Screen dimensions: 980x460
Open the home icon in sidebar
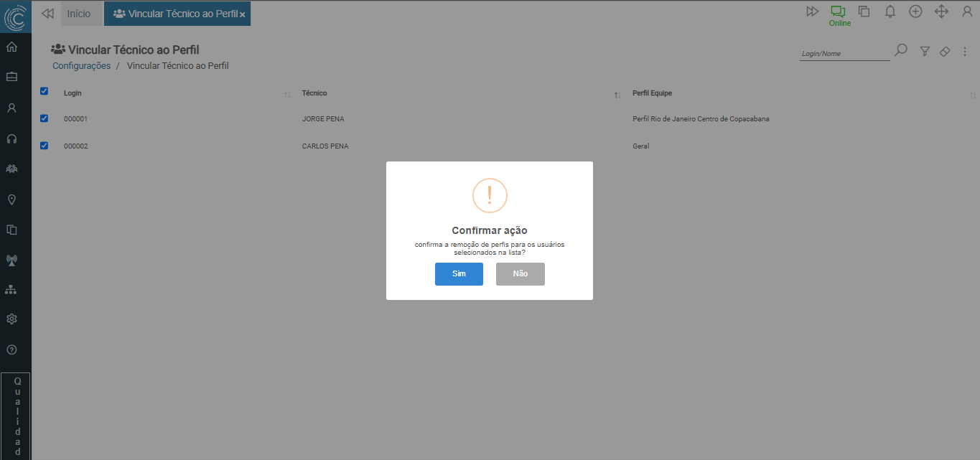11,47
